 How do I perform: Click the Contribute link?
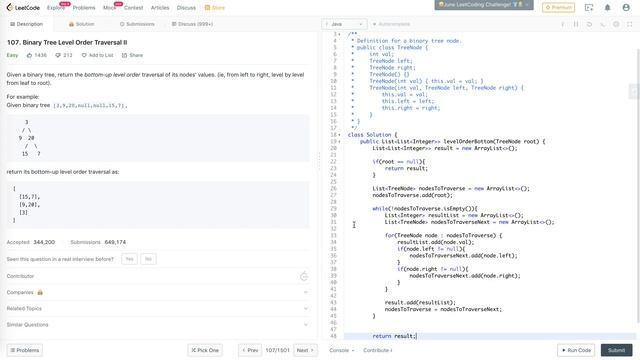(378, 350)
